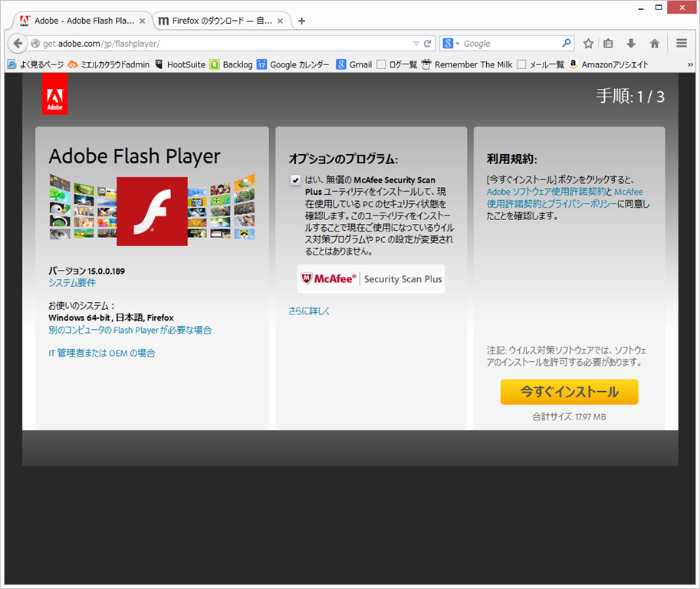Open the Google search engine selector
Viewport: 700px width, 589px height.
451,43
